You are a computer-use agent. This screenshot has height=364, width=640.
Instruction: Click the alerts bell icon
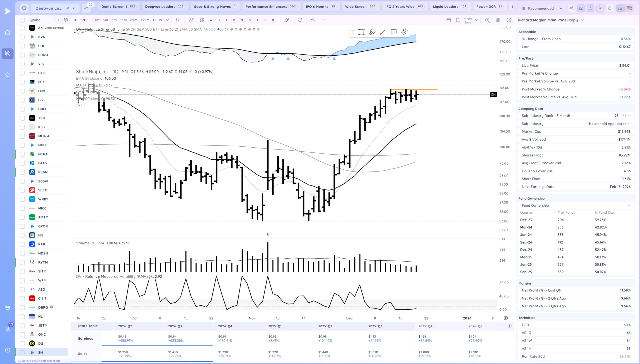(x=610, y=8)
